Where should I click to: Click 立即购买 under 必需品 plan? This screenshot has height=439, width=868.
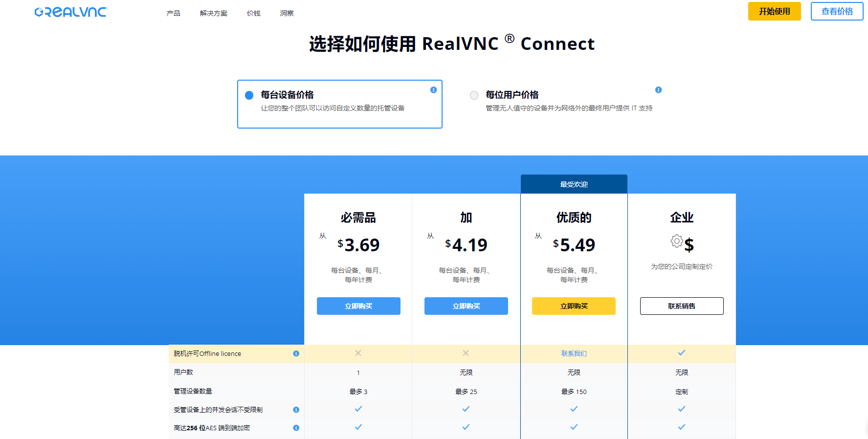358,306
